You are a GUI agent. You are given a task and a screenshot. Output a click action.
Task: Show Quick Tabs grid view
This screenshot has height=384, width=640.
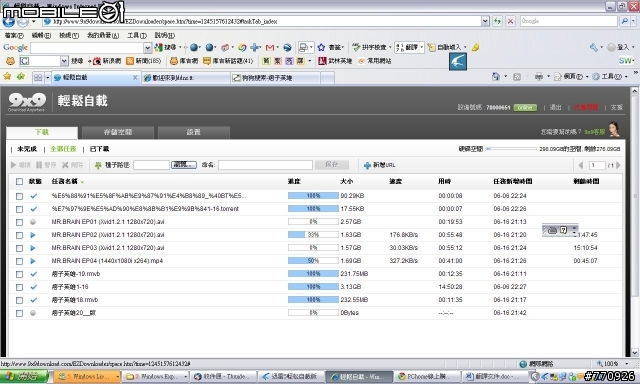38,78
